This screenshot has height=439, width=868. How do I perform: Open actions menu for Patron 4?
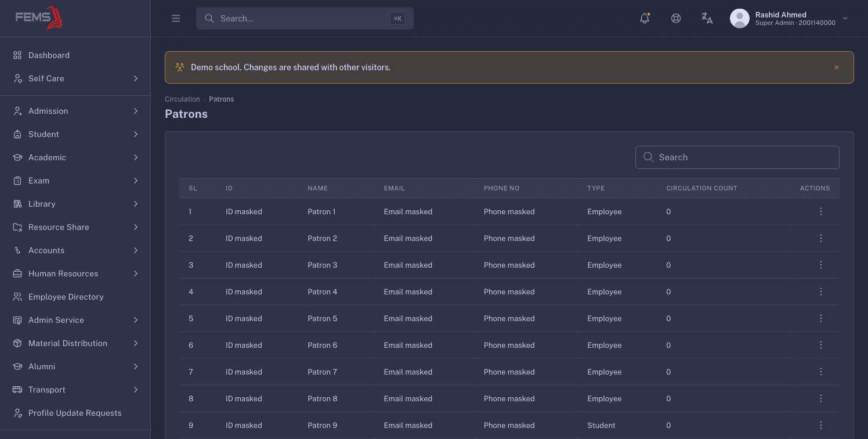click(x=821, y=292)
